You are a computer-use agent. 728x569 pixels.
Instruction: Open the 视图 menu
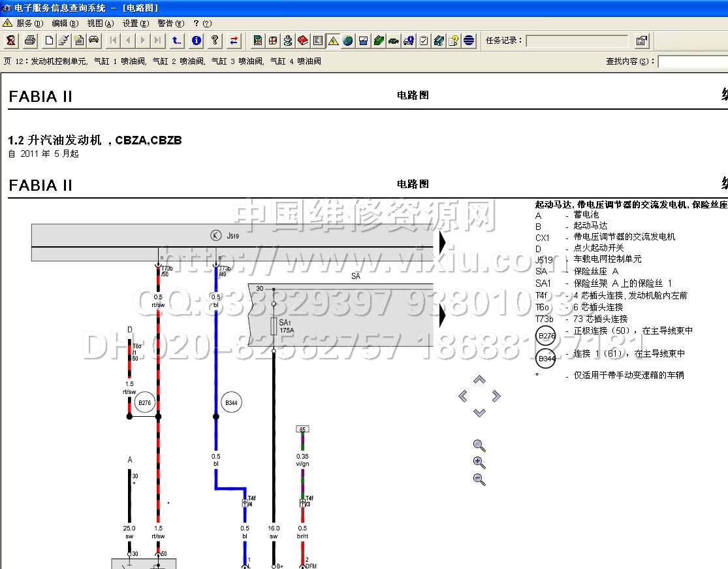100,23
